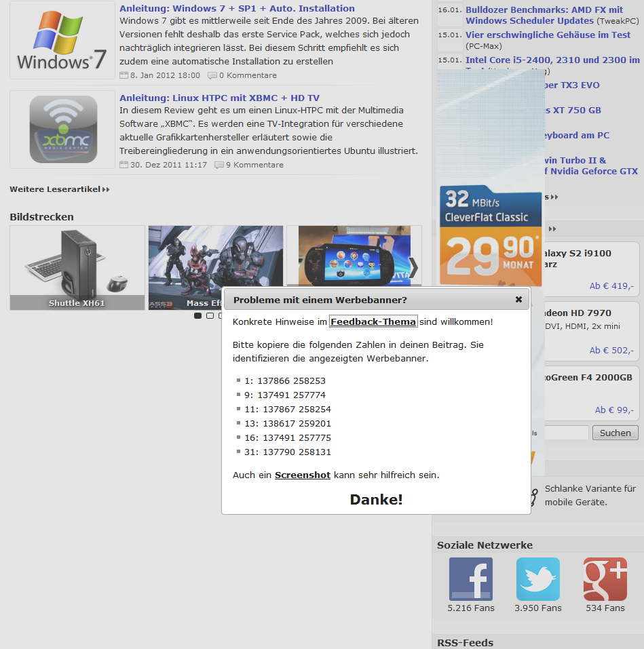Click the TX3 EVO news link
This screenshot has width=644, height=649.
coord(572,85)
